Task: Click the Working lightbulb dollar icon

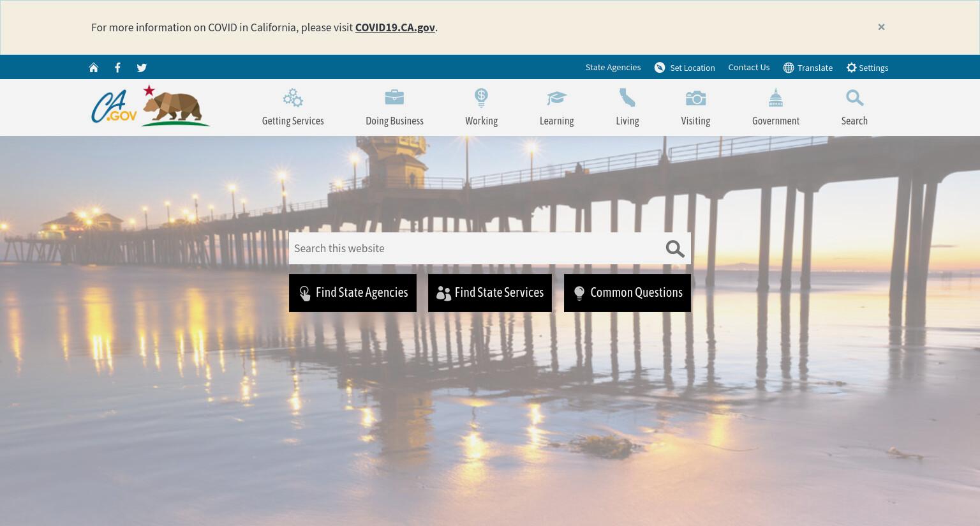Action: pyautogui.click(x=481, y=98)
